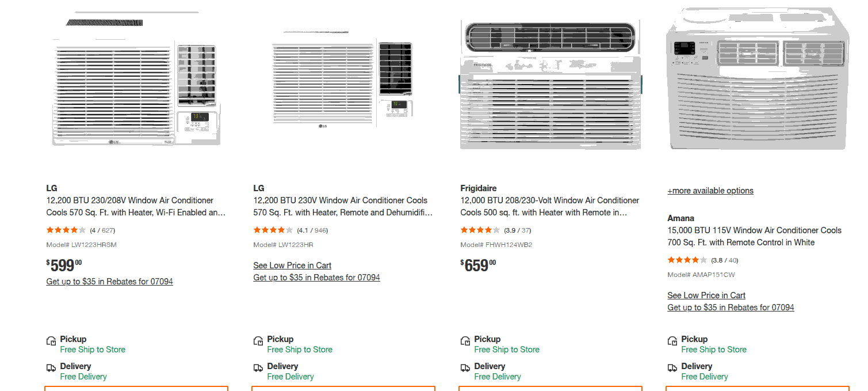This screenshot has width=868, height=391.
Task: Click delivery truck icon under LG LW1223HR
Action: pyautogui.click(x=258, y=368)
